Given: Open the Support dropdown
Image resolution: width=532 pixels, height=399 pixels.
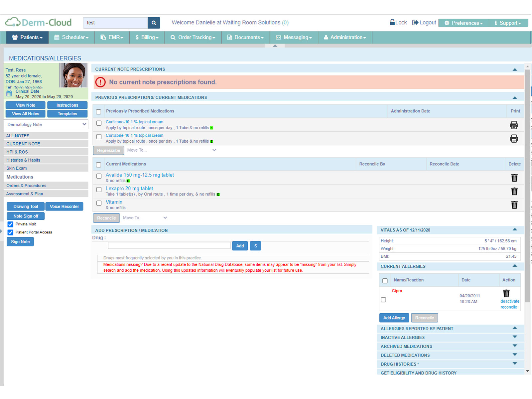Looking at the screenshot, I should (508, 23).
